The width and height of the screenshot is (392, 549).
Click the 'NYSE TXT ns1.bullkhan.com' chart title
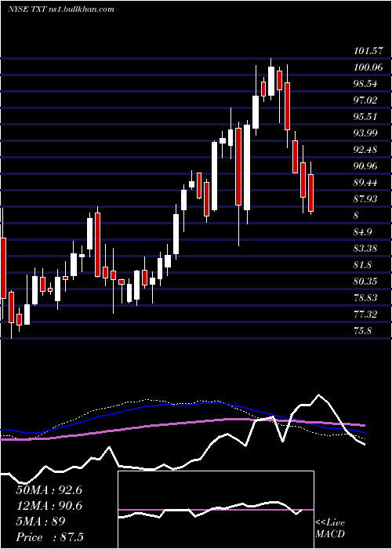click(x=61, y=9)
